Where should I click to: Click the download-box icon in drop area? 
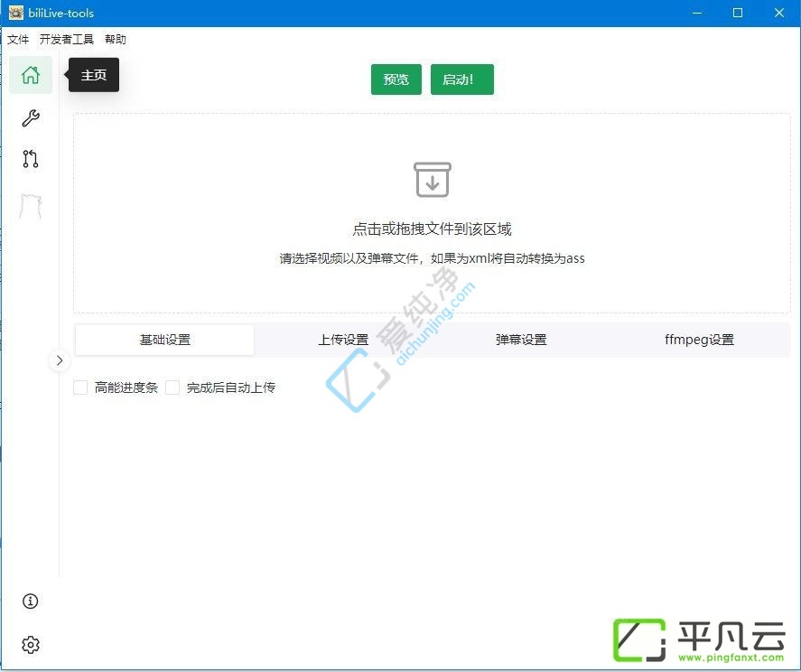pyautogui.click(x=433, y=180)
